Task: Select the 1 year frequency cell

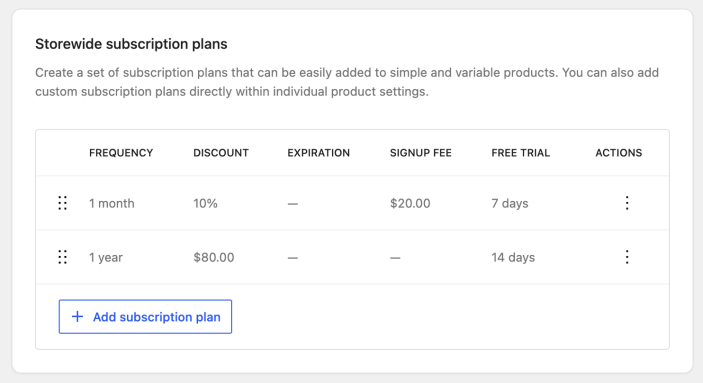Action: tap(106, 257)
